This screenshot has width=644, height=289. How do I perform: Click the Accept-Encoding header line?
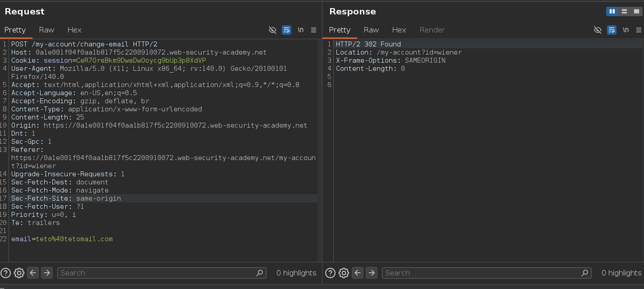coord(80,101)
